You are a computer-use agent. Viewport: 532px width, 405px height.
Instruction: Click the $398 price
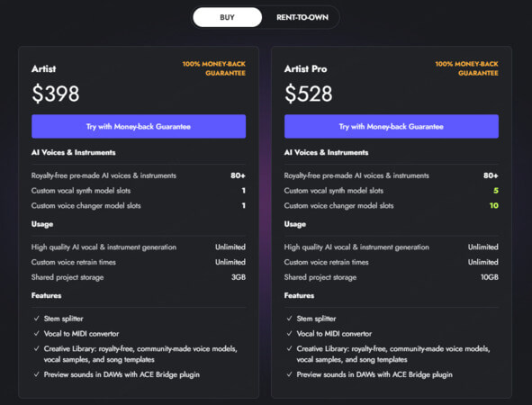click(x=56, y=94)
